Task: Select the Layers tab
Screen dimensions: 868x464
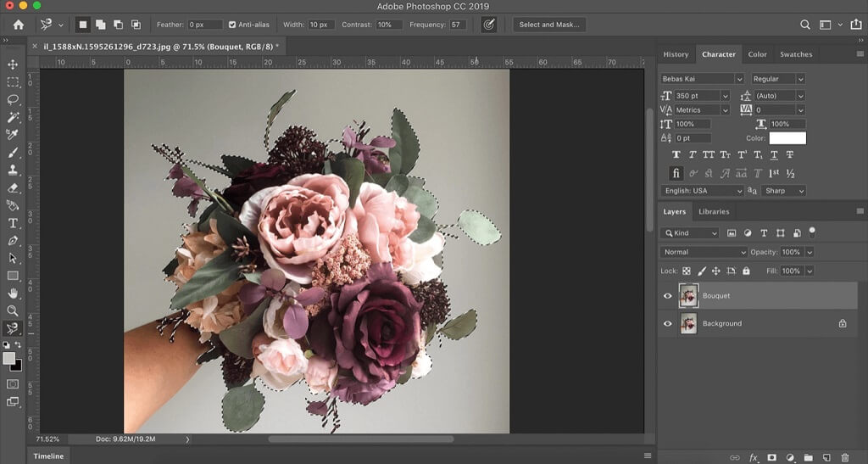Action: [x=674, y=211]
